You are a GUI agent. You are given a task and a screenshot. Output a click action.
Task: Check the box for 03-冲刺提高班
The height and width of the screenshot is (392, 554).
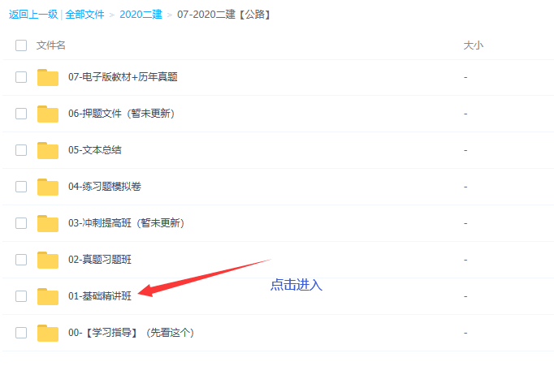pyautogui.click(x=21, y=223)
